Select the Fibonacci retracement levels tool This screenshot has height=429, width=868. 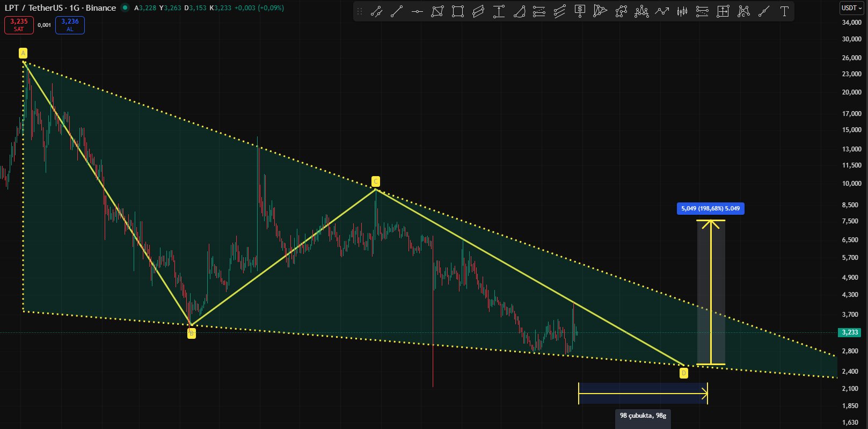539,11
